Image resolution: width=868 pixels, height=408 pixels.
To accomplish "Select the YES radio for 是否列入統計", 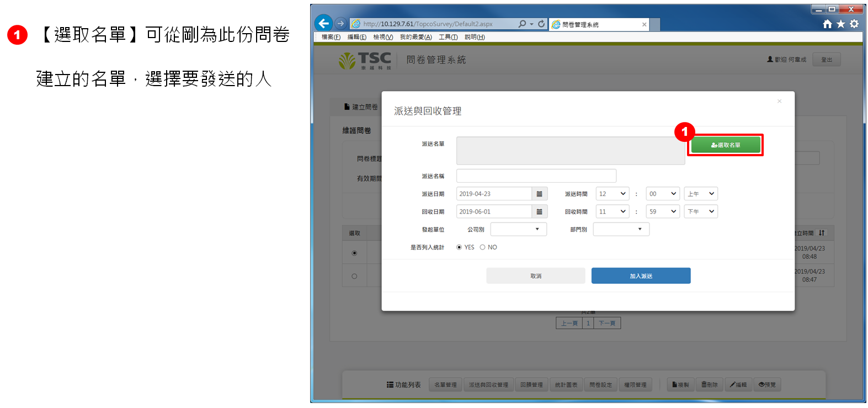I will tap(459, 247).
